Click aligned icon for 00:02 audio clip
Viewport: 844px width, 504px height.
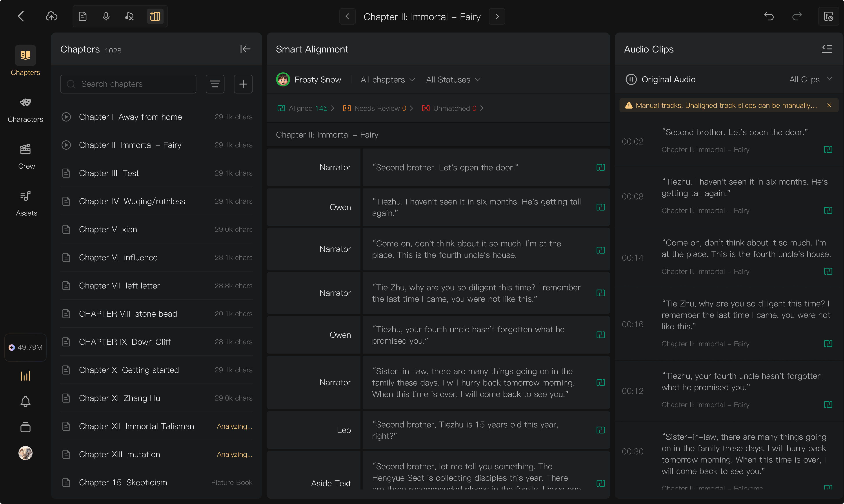(828, 149)
